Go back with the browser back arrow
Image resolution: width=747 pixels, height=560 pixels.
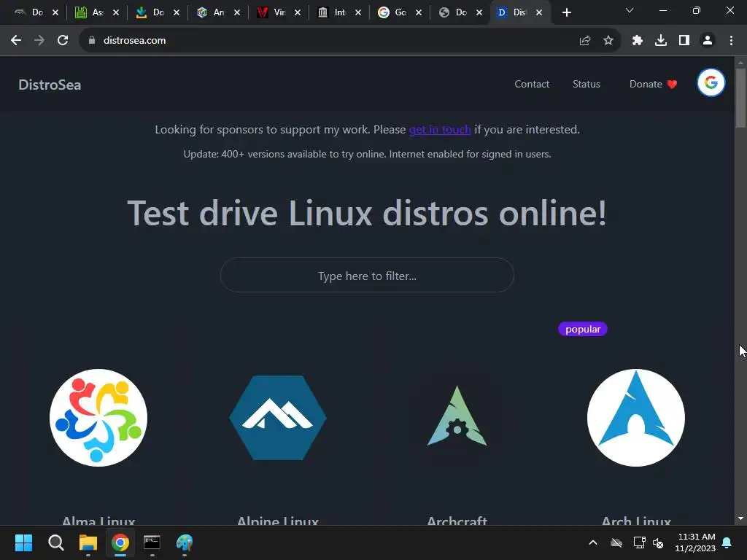(x=16, y=41)
